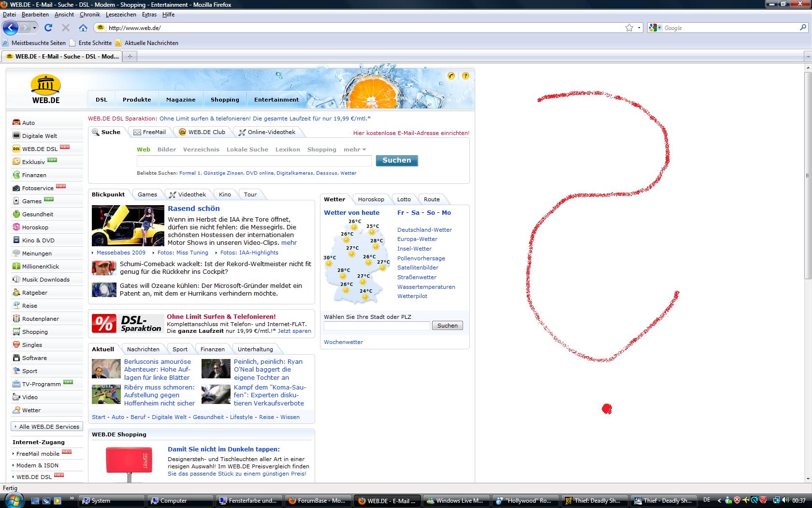812x508 pixels.
Task: Click the Gesundheit apple icon
Action: [x=16, y=214]
